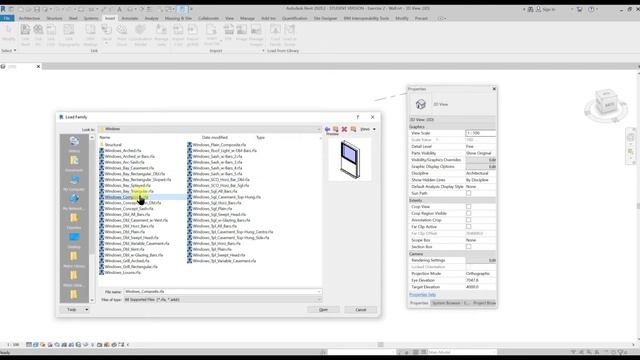Toggle the Sun Path checkbox
The image size is (640, 360).
click(469, 193)
